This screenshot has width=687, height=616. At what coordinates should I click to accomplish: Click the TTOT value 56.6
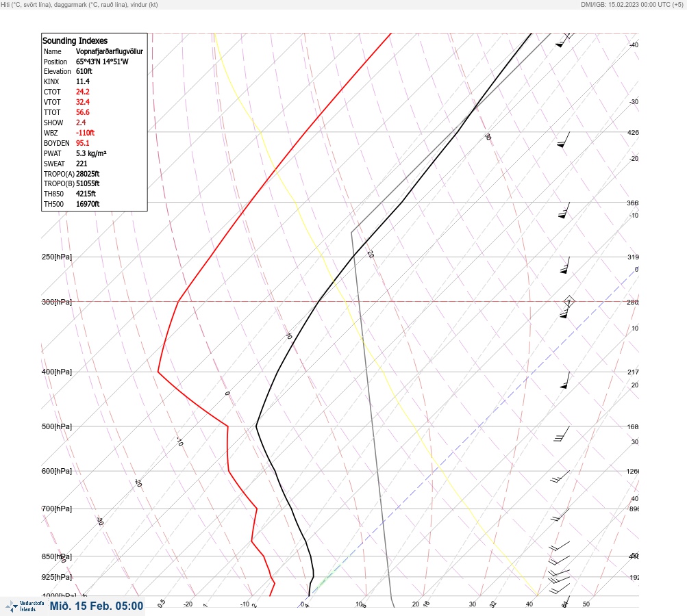[83, 112]
